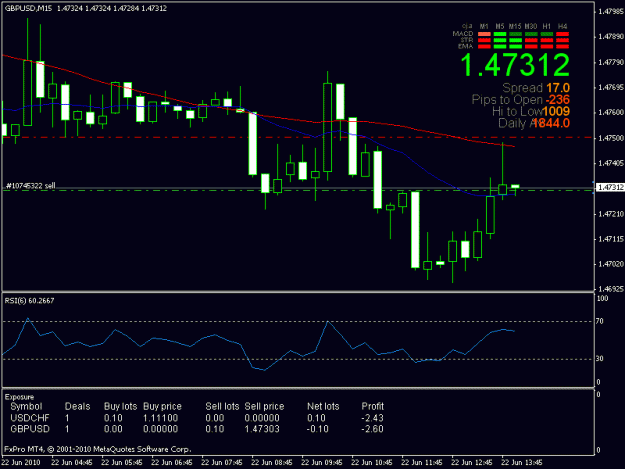Click the FxPro MT4 MetaQuotes copyright text

click(x=98, y=449)
